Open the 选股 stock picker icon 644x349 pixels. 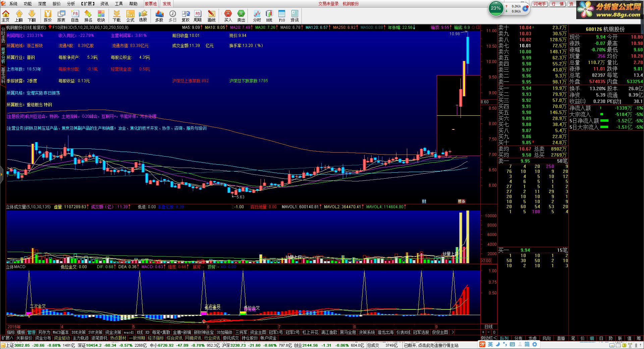click(x=143, y=16)
